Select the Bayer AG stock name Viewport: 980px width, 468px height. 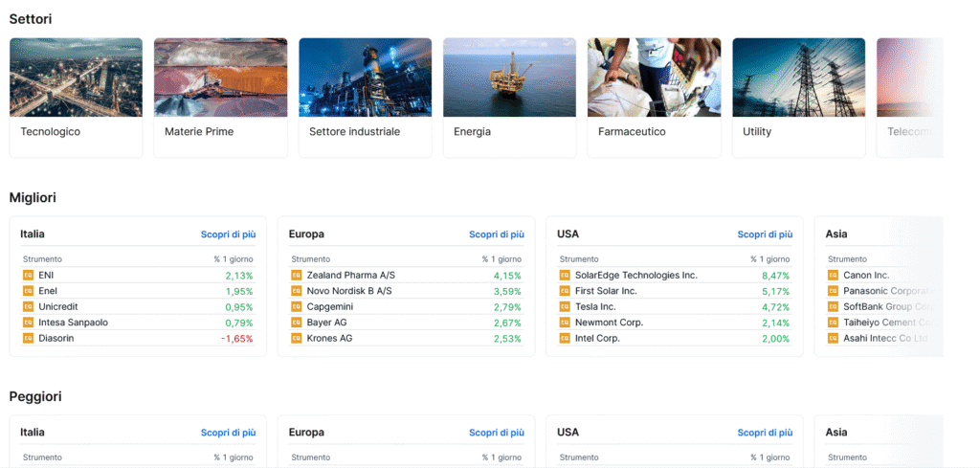327,323
